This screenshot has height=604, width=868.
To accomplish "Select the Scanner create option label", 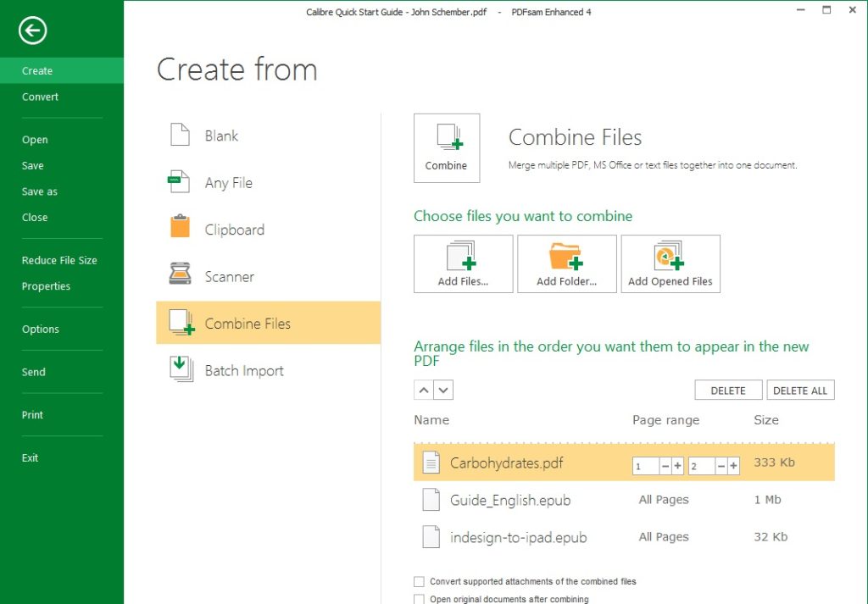I will pyautogui.click(x=230, y=276).
